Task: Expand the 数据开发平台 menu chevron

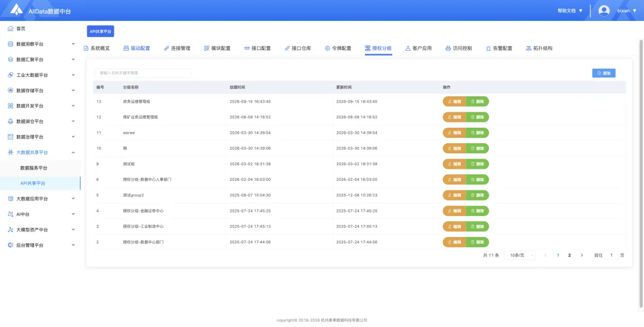Action: pyautogui.click(x=73, y=106)
